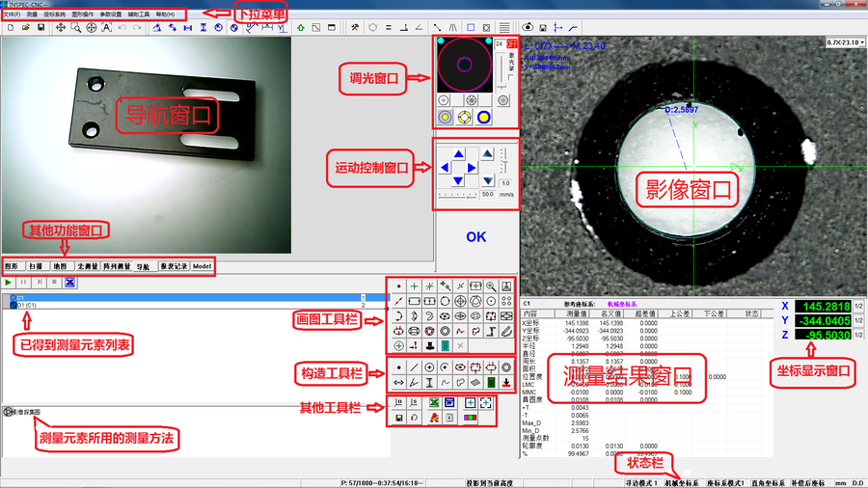Export results with the Word icon
This screenshot has height=488, width=868.
click(449, 402)
